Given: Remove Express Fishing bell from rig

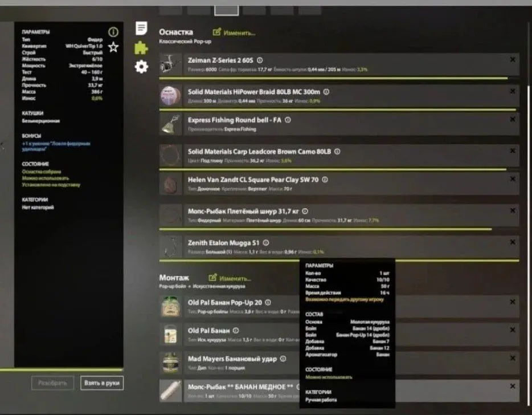Looking at the screenshot, I should [x=513, y=120].
